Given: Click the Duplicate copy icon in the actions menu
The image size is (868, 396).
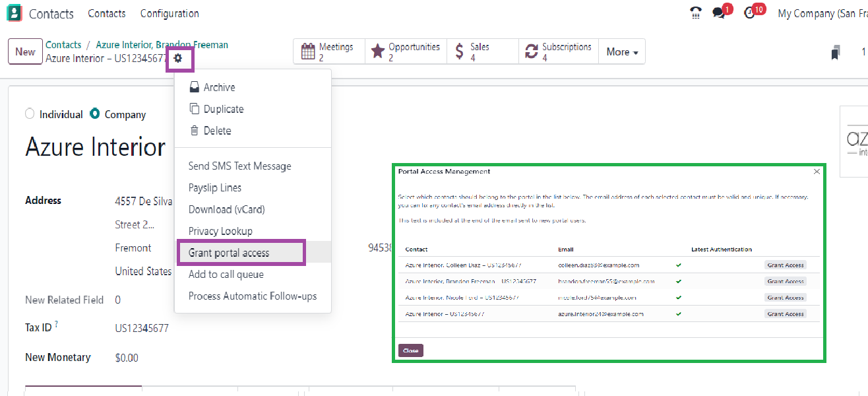Looking at the screenshot, I should coord(194,109).
